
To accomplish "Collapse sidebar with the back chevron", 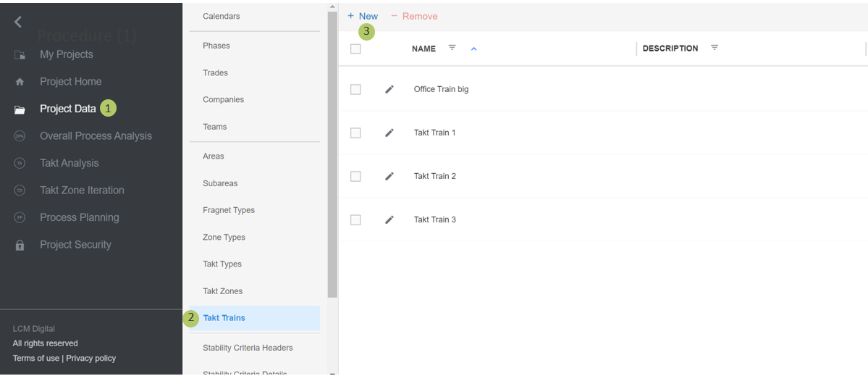I will tap(18, 22).
